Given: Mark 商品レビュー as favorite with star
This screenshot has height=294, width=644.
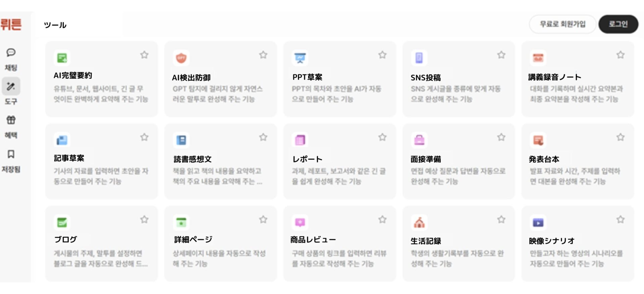Looking at the screenshot, I should (382, 219).
